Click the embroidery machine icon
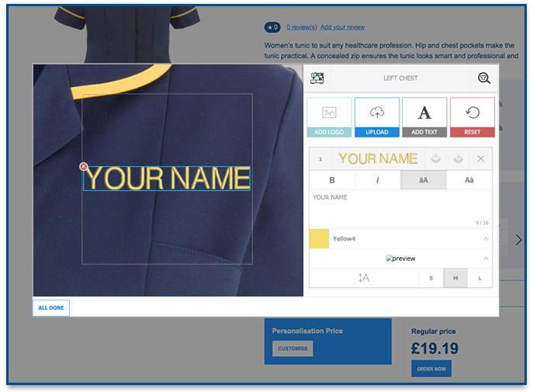533x392 pixels. click(x=317, y=78)
